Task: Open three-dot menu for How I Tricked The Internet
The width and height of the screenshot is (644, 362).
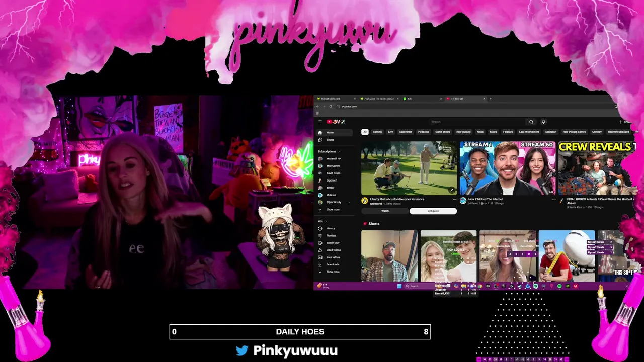Action: [x=554, y=200]
